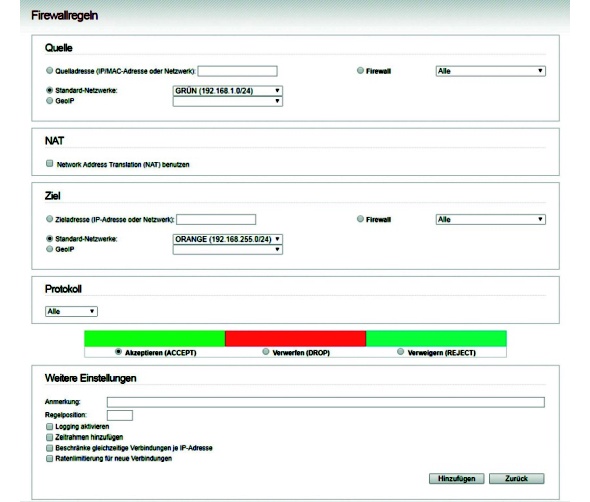Image resolution: width=590 pixels, height=502 pixels.
Task: Click the Hinzufügen button
Action: [456, 478]
